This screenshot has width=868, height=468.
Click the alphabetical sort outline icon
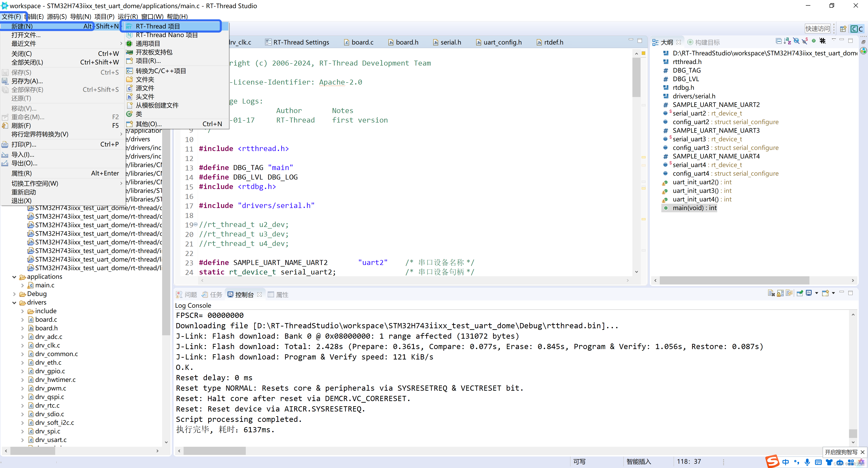point(787,41)
